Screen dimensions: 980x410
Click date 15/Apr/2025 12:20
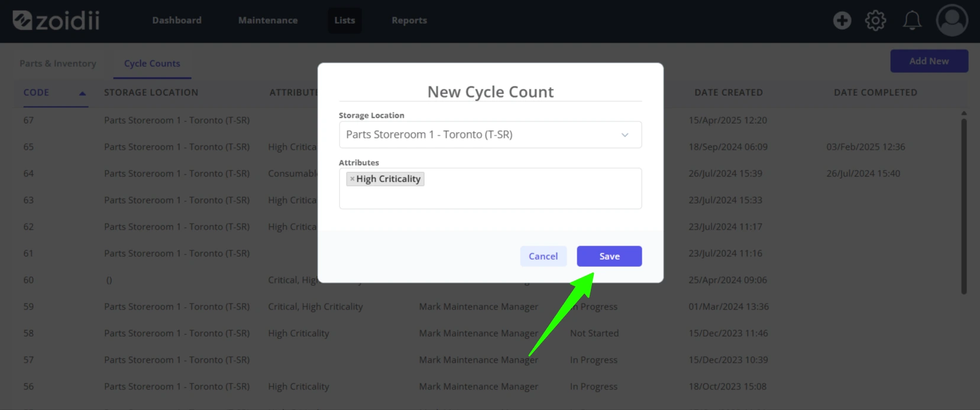click(727, 120)
